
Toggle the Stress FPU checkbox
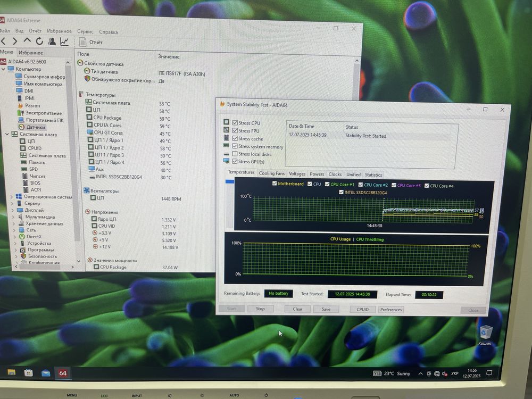(235, 130)
